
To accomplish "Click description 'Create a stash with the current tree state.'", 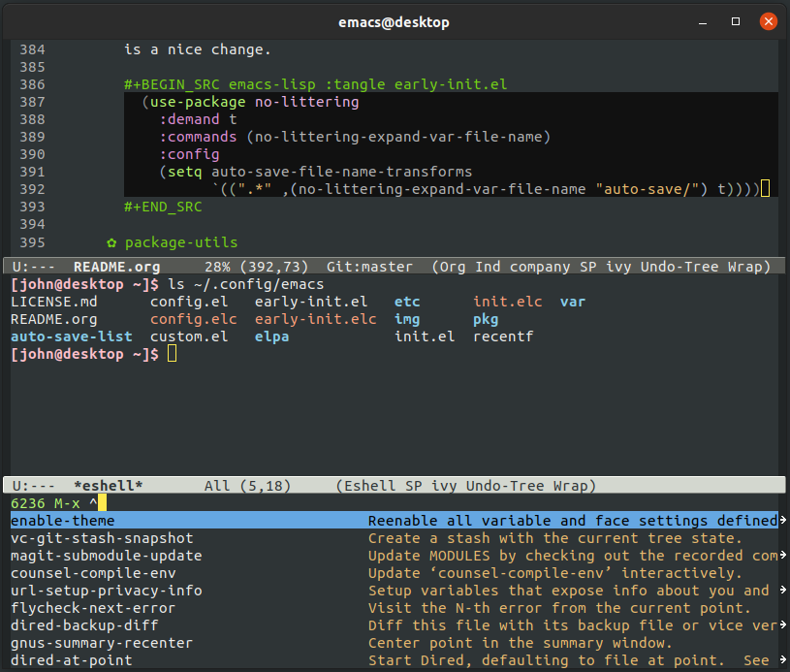I will [x=555, y=538].
